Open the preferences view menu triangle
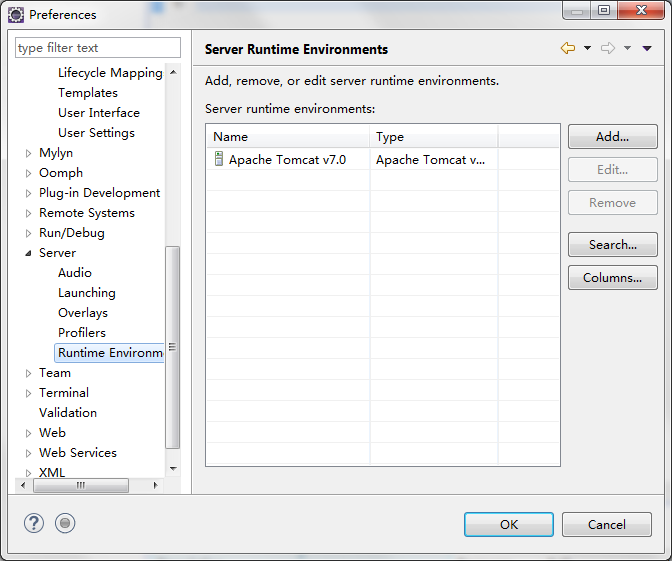 click(x=647, y=48)
